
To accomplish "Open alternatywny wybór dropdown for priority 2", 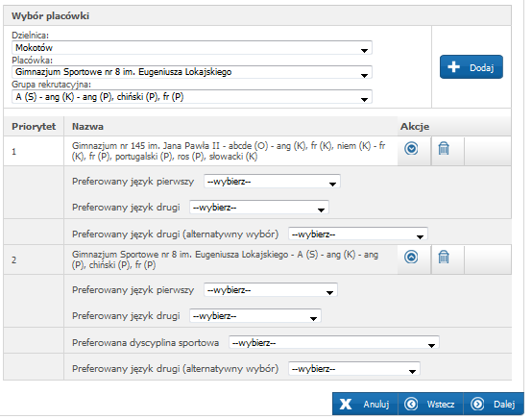I will 354,369.
